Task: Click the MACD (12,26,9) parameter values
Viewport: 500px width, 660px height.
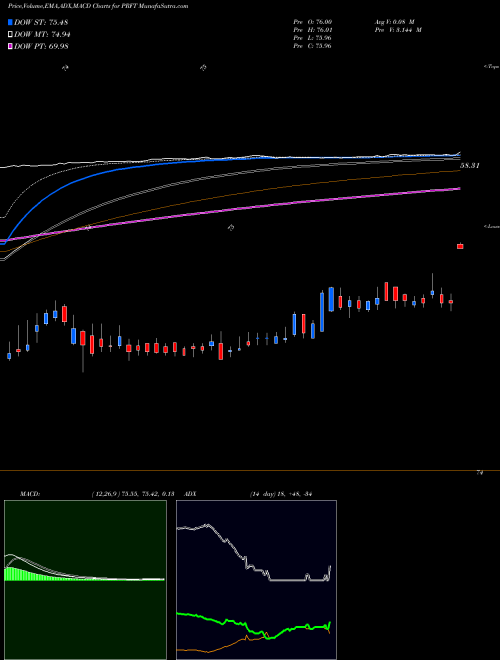Action: (133, 494)
